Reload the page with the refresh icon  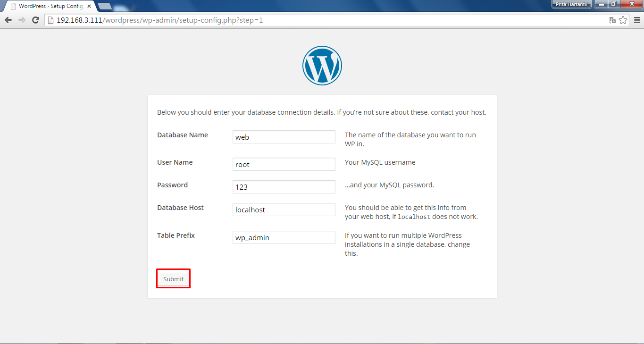[35, 20]
